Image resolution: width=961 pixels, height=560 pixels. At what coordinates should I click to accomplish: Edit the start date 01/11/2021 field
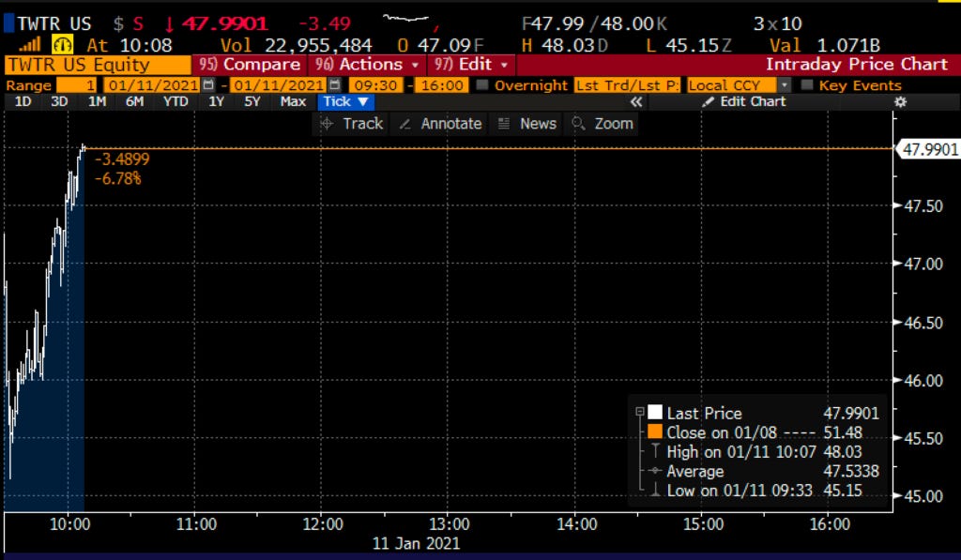tap(151, 85)
